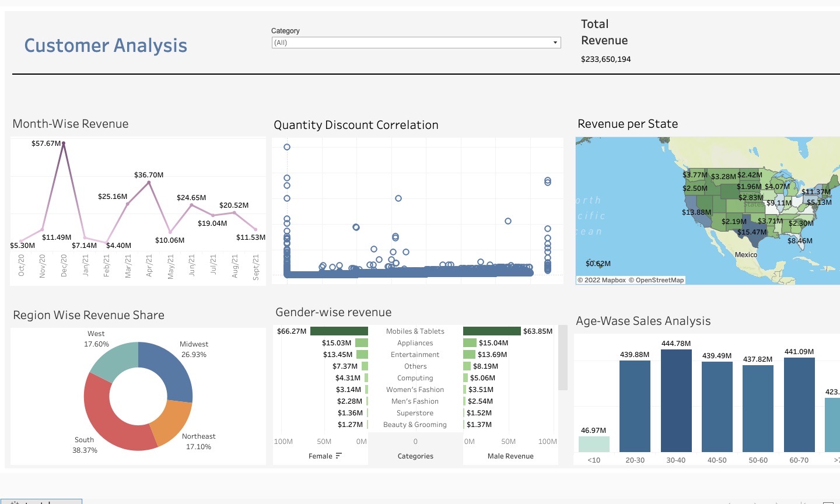Screen dimensions: 840x504
Task: Select the Appliances category label
Action: (x=415, y=343)
